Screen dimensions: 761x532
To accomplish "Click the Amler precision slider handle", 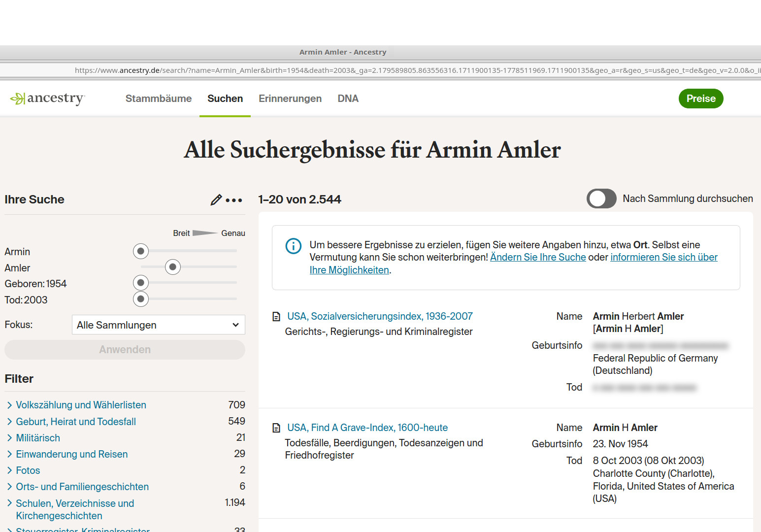I will pos(173,267).
